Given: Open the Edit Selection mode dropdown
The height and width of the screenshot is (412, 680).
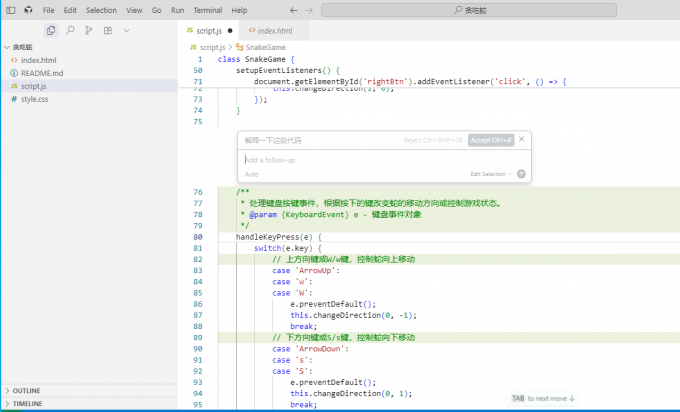Looking at the screenshot, I should pyautogui.click(x=491, y=174).
